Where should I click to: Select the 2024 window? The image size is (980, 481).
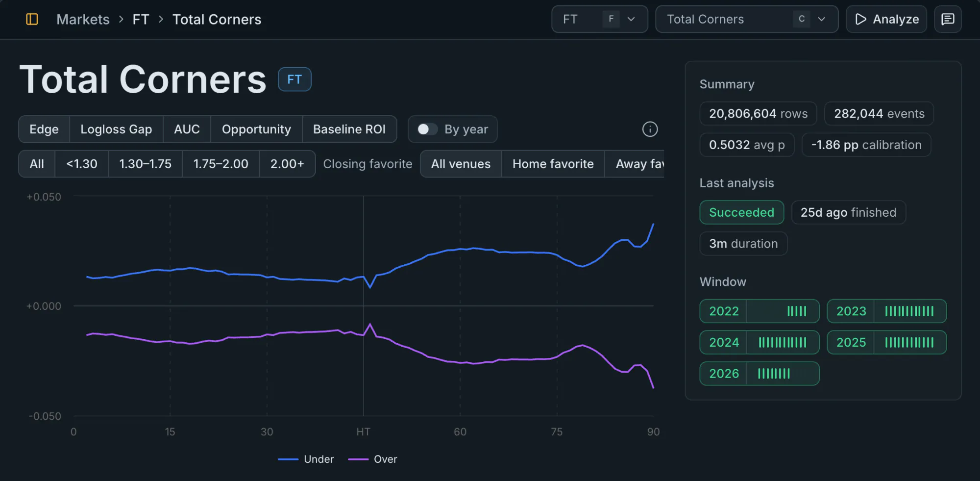point(759,342)
